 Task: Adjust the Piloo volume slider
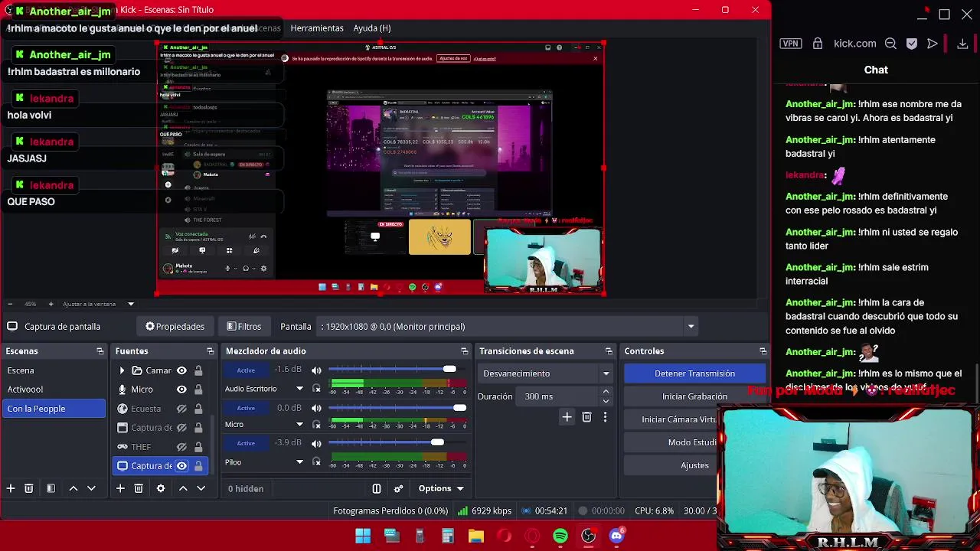[437, 442]
